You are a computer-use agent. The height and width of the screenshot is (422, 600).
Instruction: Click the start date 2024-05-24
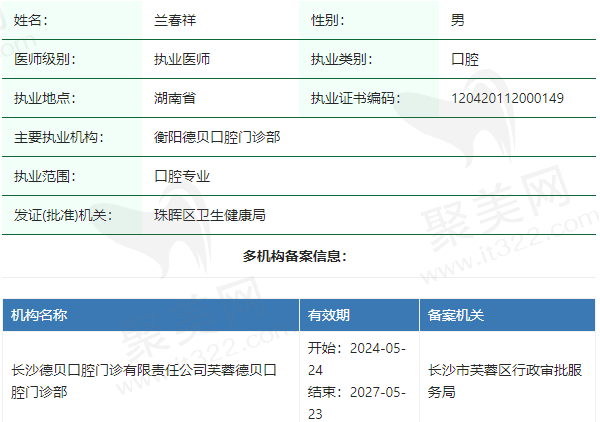357,359
